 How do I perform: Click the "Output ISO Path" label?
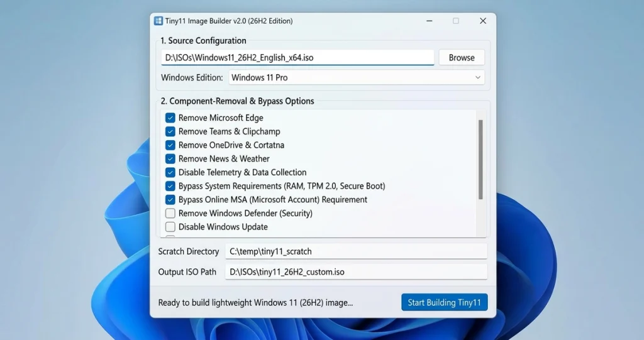click(187, 272)
